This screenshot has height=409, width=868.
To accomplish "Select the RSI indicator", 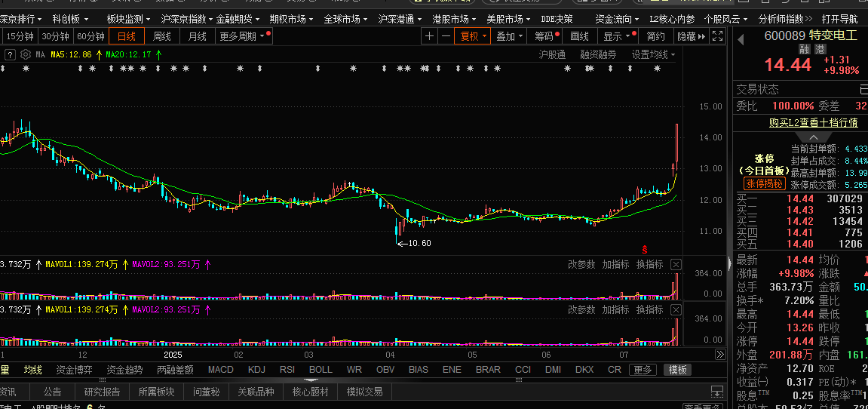I will [x=287, y=370].
